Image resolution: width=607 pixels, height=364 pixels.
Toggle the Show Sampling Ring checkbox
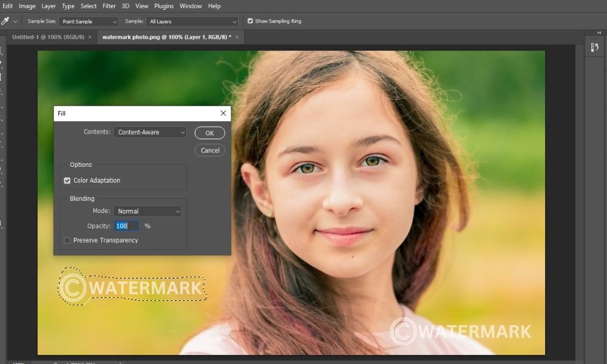click(x=250, y=21)
